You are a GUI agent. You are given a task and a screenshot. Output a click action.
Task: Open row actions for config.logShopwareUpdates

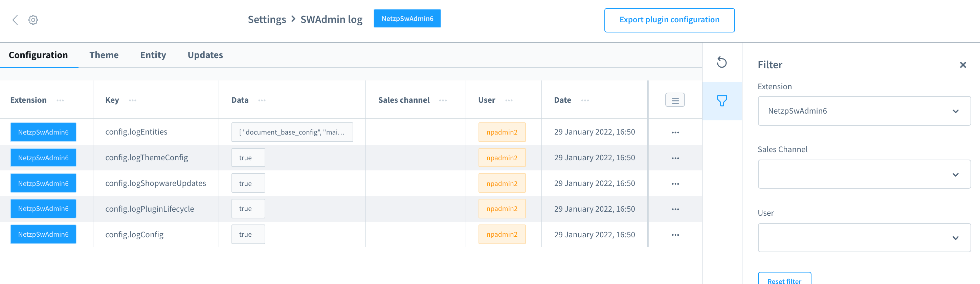click(675, 184)
